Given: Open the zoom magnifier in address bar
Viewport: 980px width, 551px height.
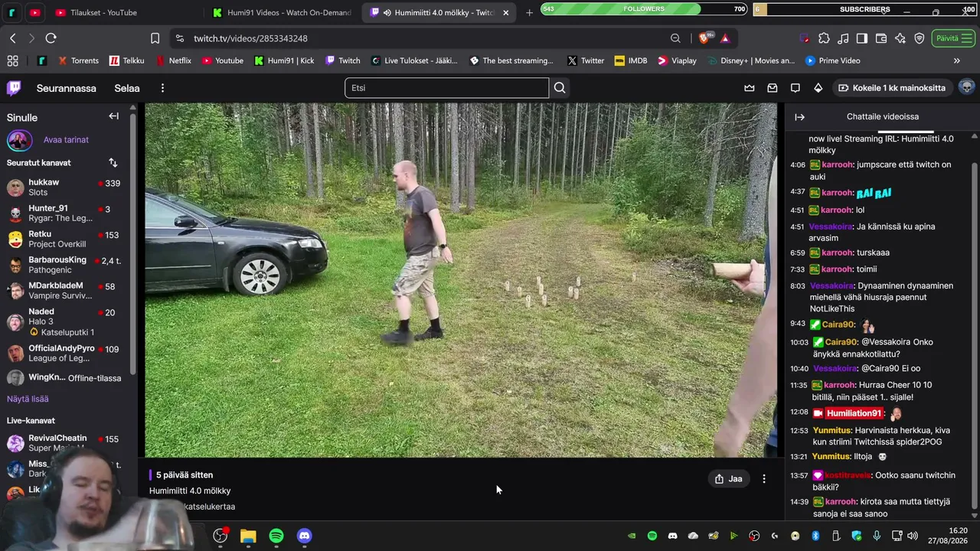Looking at the screenshot, I should (x=675, y=38).
